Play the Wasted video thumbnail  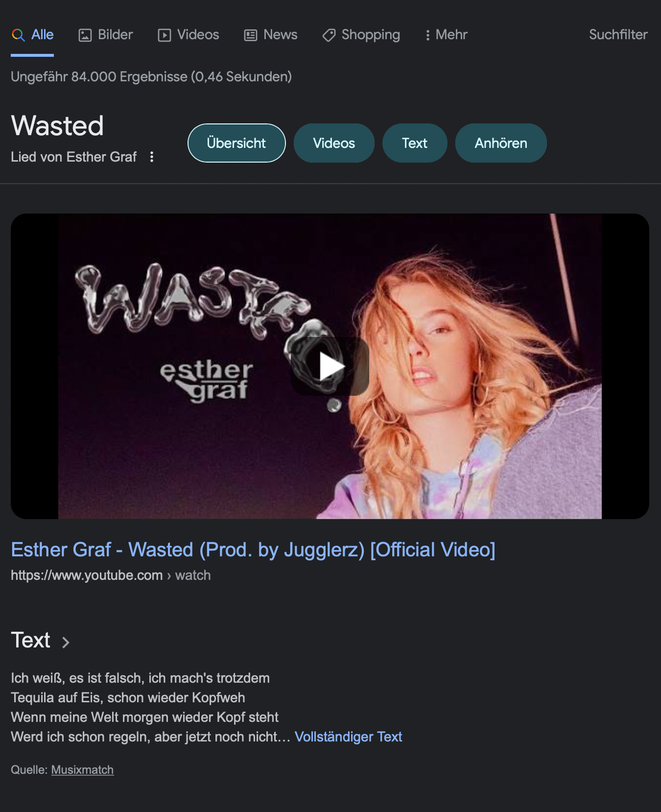(330, 366)
